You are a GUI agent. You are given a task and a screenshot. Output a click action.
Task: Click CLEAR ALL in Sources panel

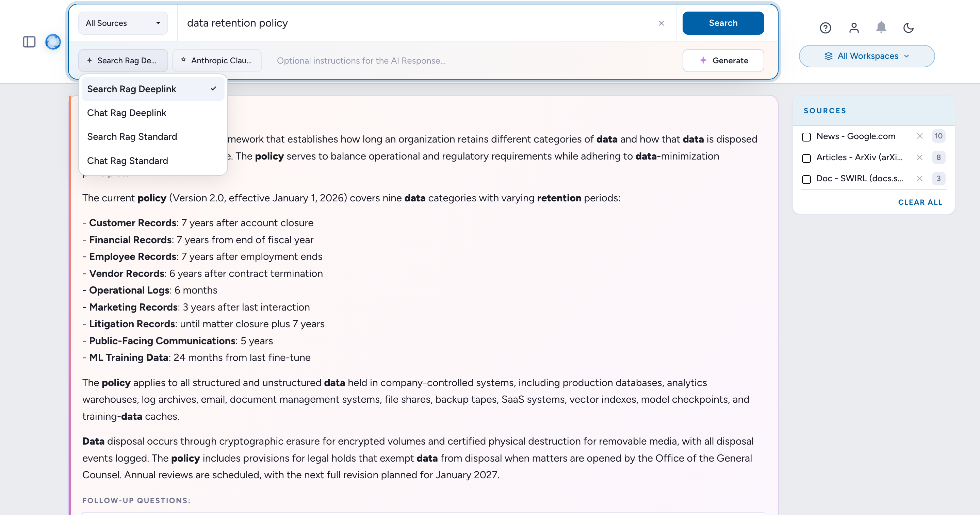point(920,202)
